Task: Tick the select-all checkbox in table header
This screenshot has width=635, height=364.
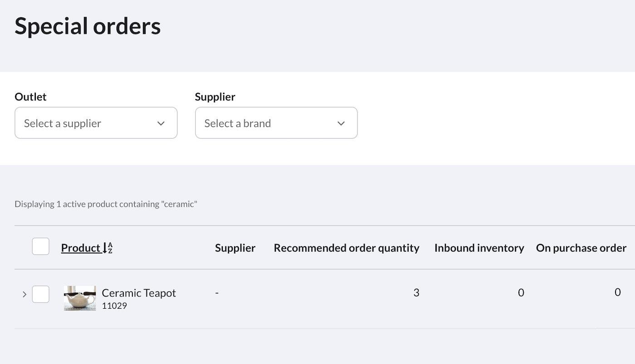Action: coord(41,247)
